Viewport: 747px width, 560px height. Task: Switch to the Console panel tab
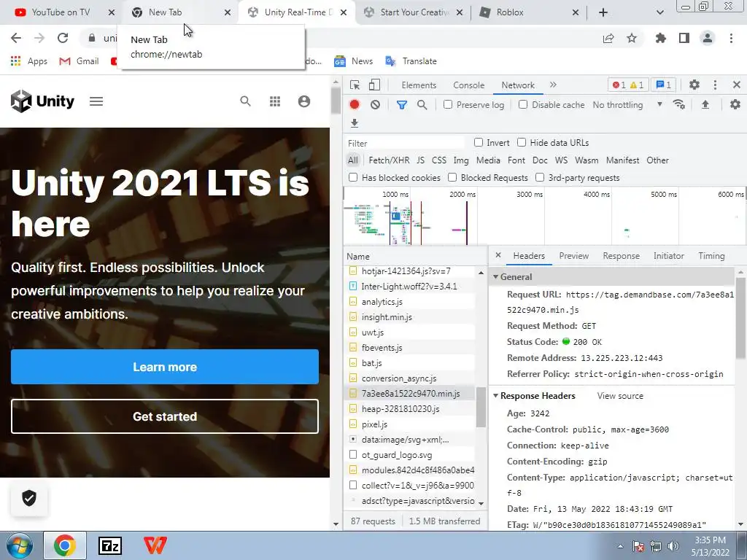469,85
